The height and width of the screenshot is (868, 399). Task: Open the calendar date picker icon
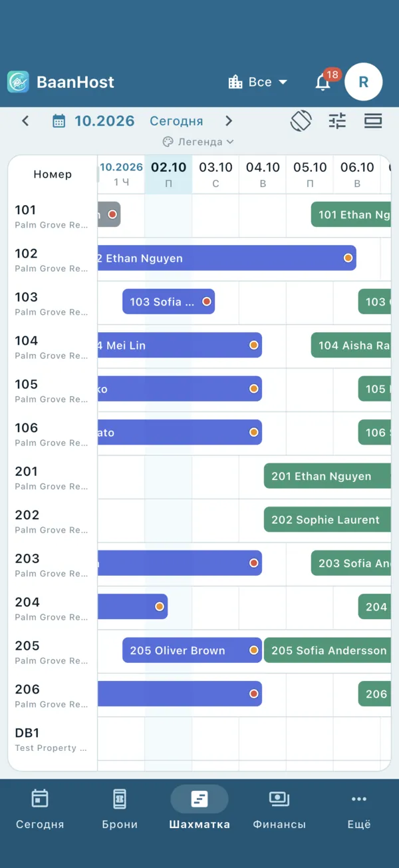pos(59,121)
